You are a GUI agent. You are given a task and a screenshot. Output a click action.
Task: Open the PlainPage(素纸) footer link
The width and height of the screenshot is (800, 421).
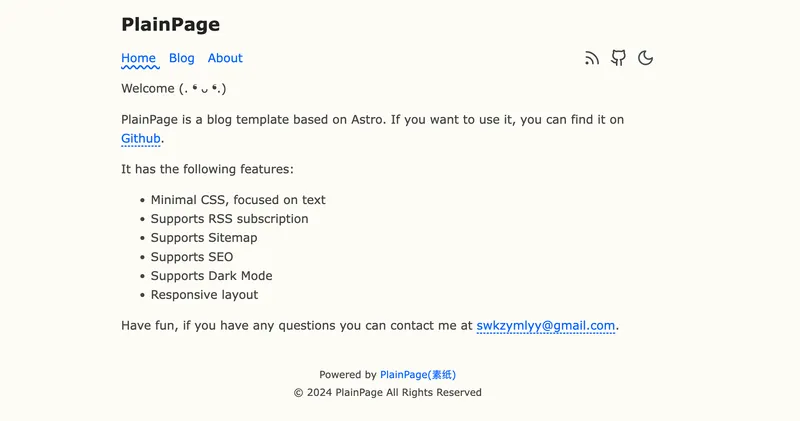click(x=418, y=375)
